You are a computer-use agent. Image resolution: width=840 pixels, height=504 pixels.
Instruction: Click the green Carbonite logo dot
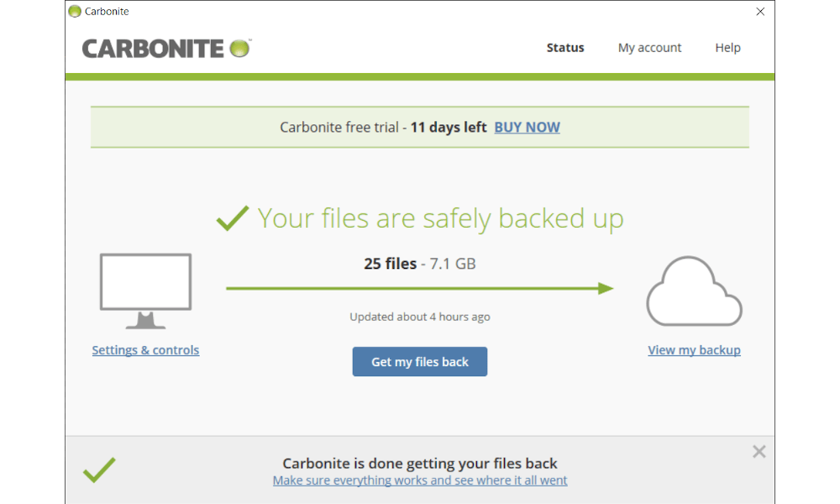[239, 48]
